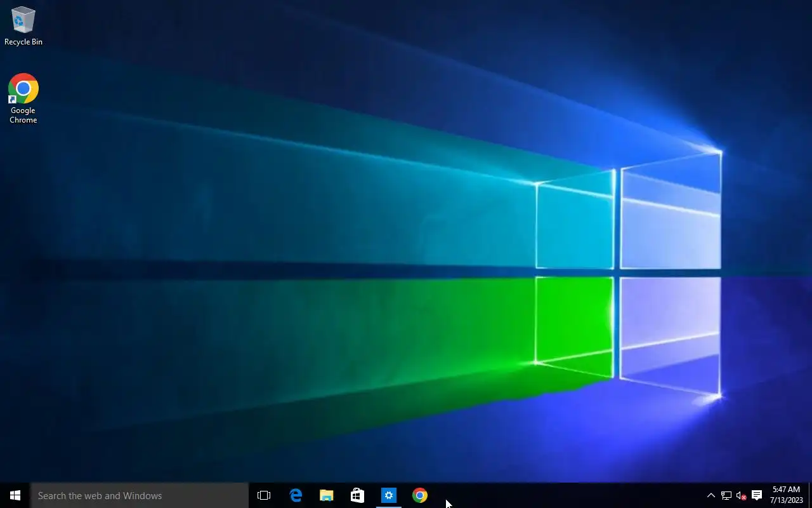Expand the hidden system tray icons
The height and width of the screenshot is (508, 812).
pyautogui.click(x=711, y=495)
